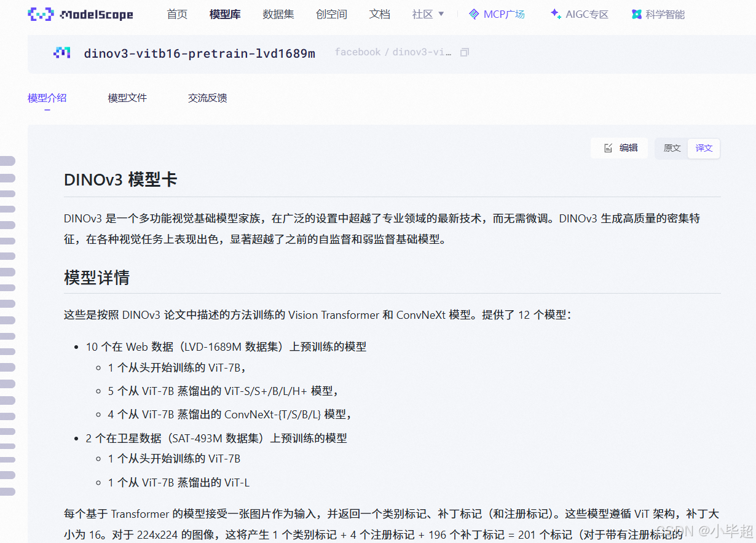Screen dimensions: 756x543
Task: Copy the model path with the copy icon
Action: coord(465,52)
